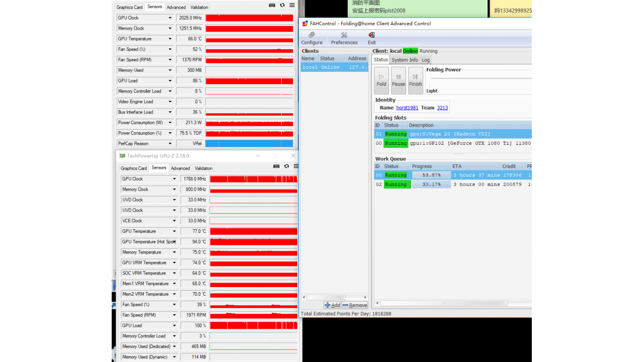The width and height of the screenshot is (644, 362).
Task: Click the Finish button in FAHControl
Action: [x=416, y=80]
